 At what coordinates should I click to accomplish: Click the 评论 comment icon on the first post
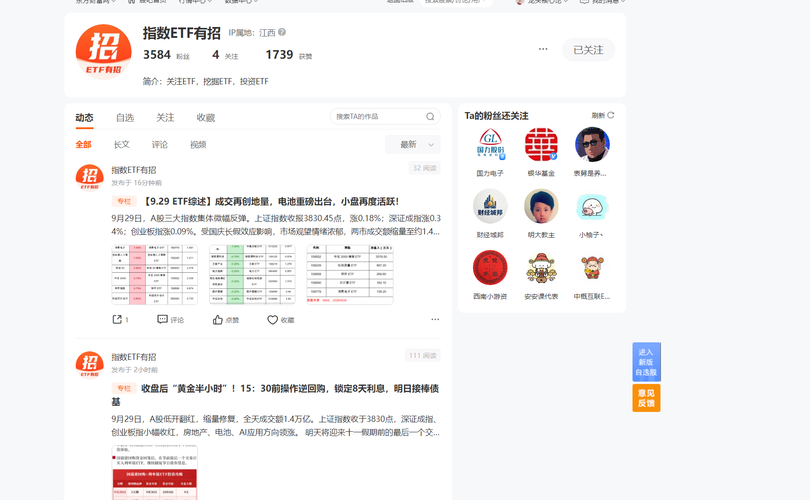pos(162,320)
